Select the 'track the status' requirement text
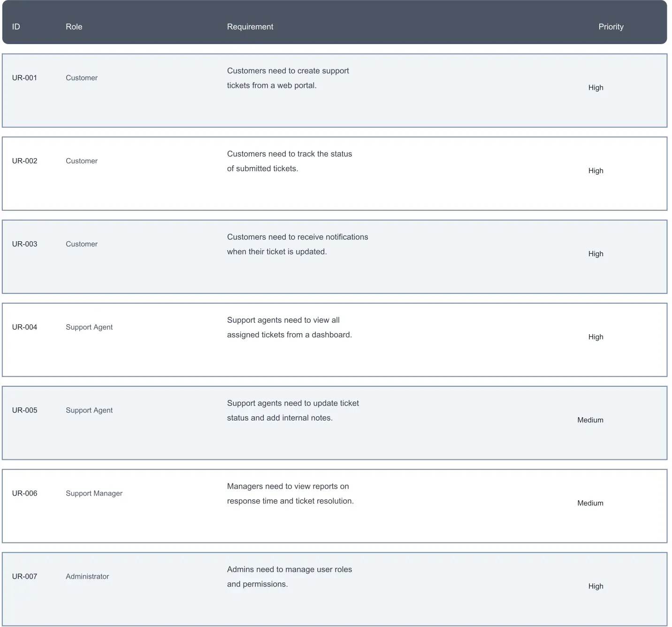Screen dimensions: 672x627 pos(290,161)
